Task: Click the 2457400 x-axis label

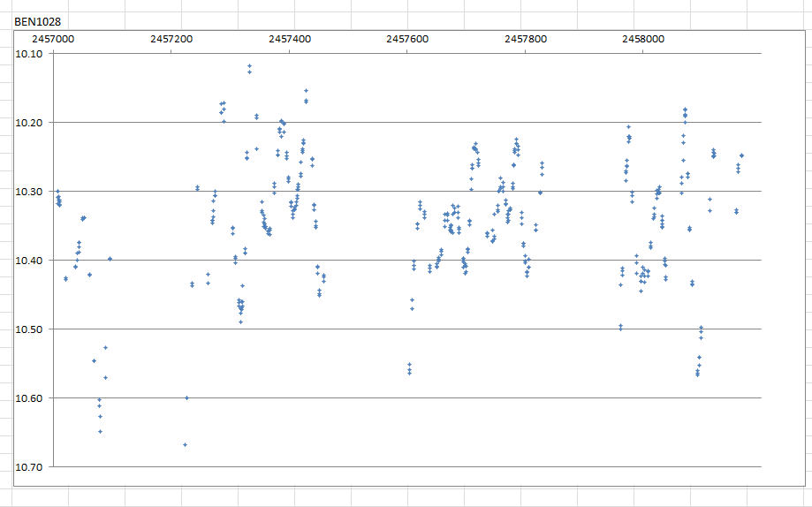Action: tap(289, 40)
